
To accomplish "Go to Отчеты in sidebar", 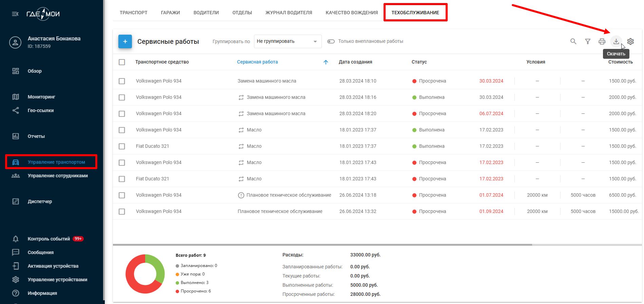I will click(36, 136).
